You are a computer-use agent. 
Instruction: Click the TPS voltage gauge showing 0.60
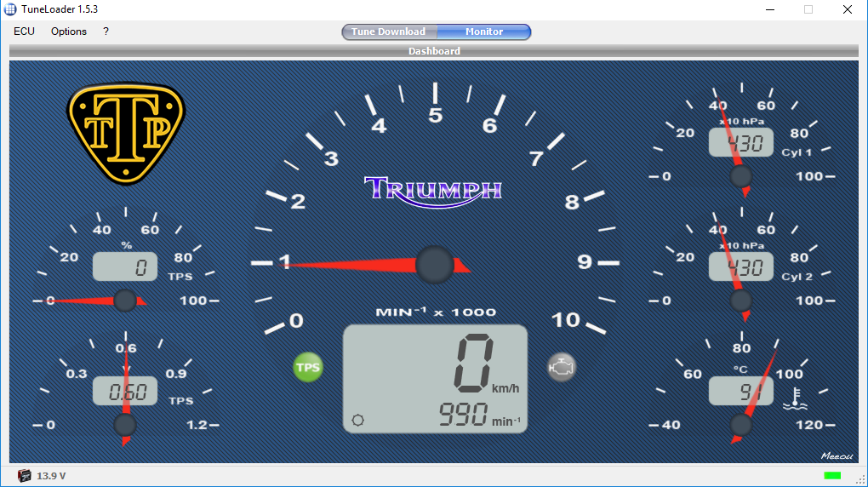pyautogui.click(x=125, y=392)
